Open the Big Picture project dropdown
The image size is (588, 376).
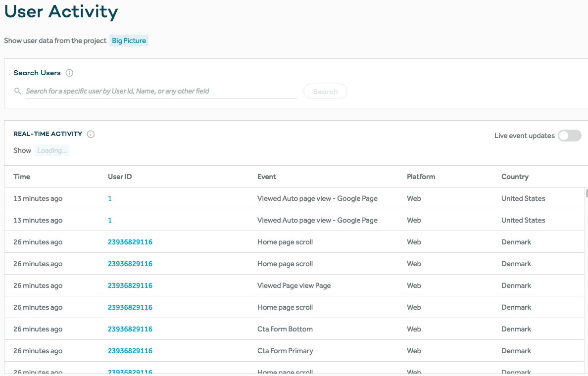[x=129, y=41]
